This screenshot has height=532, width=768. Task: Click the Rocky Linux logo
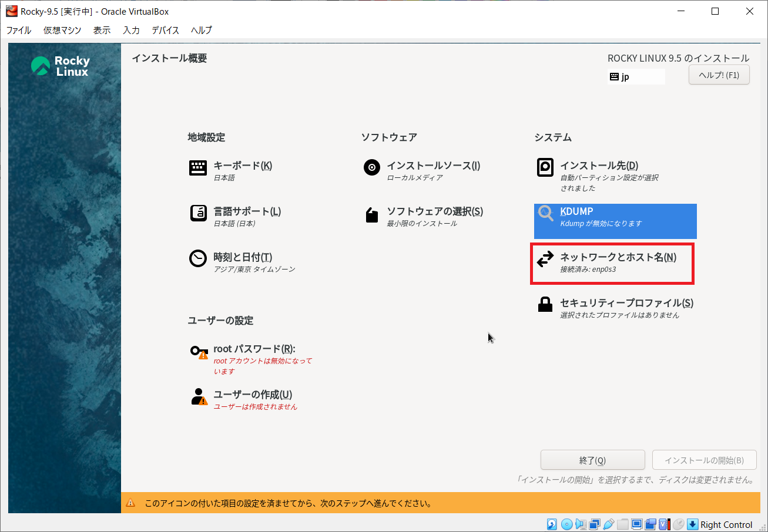[60, 66]
